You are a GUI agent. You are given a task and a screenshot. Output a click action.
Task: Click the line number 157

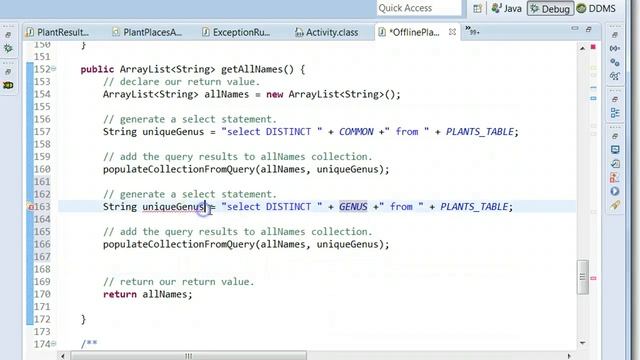[x=42, y=132]
